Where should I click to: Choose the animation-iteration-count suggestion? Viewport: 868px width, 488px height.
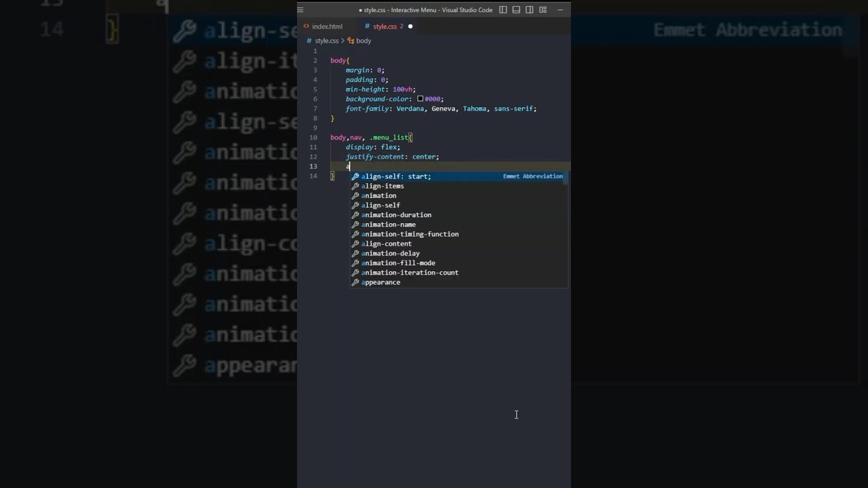[x=458, y=272]
